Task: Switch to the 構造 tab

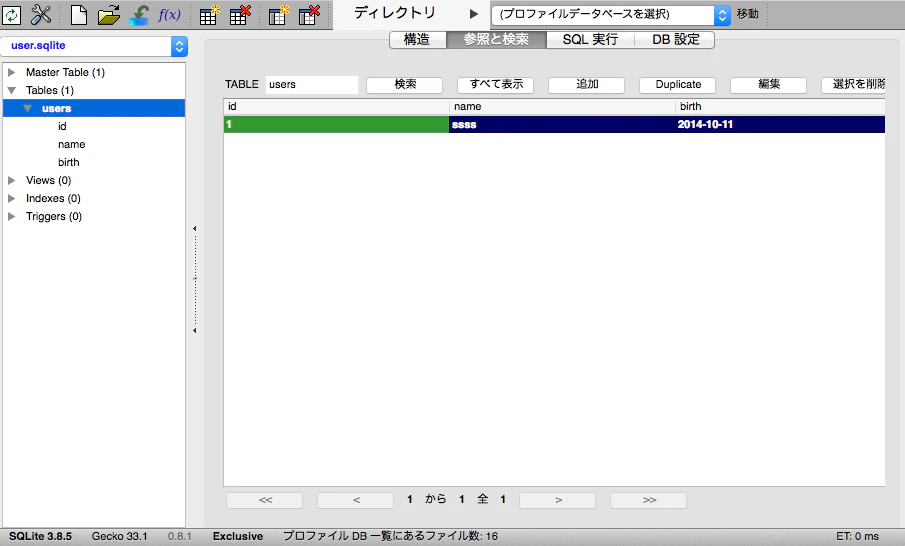Action: 417,39
